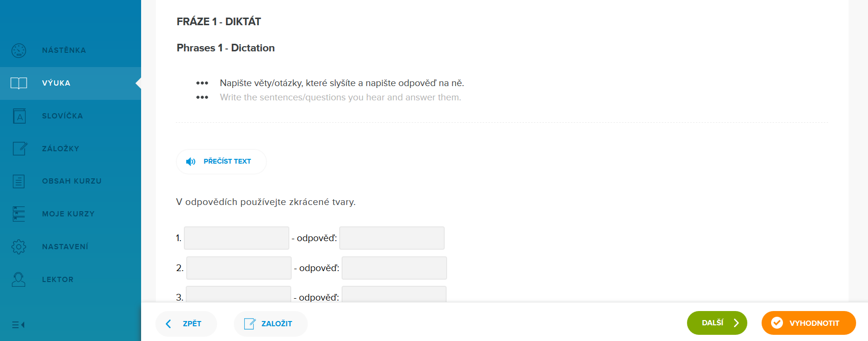Select the Slovíčka menu item
Screen dimensions: 868x341
pyautogui.click(x=62, y=116)
